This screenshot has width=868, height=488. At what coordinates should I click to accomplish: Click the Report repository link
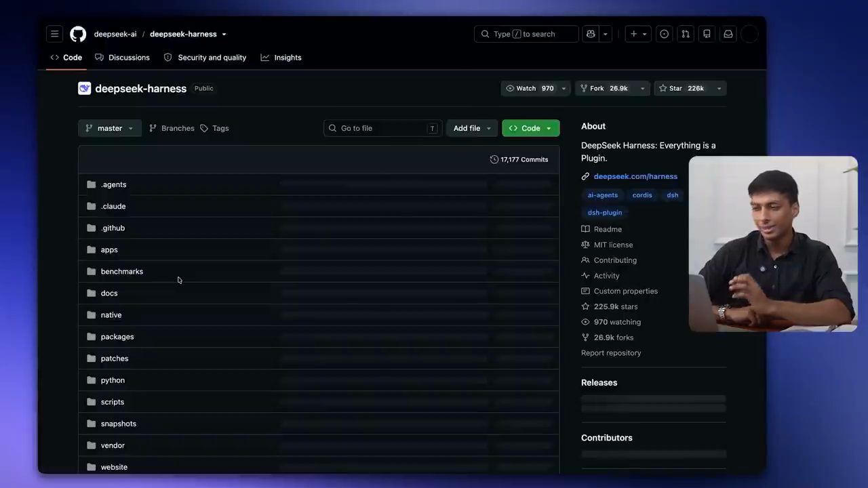(x=611, y=353)
